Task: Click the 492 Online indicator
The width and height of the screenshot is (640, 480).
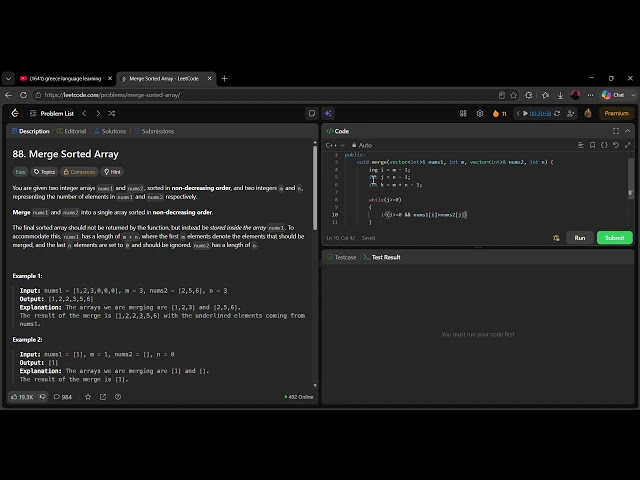Action: click(299, 397)
